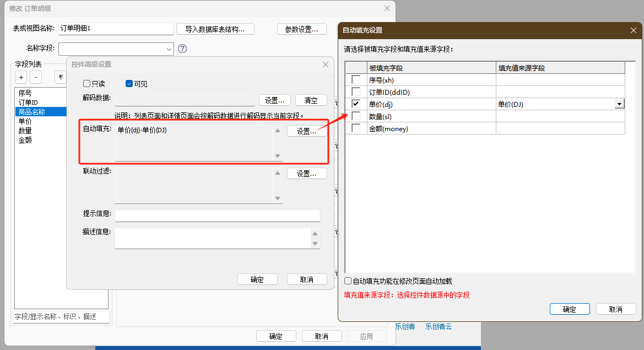Open the 名称字段 dropdown
Viewport: 644px width, 350px height.
click(169, 49)
